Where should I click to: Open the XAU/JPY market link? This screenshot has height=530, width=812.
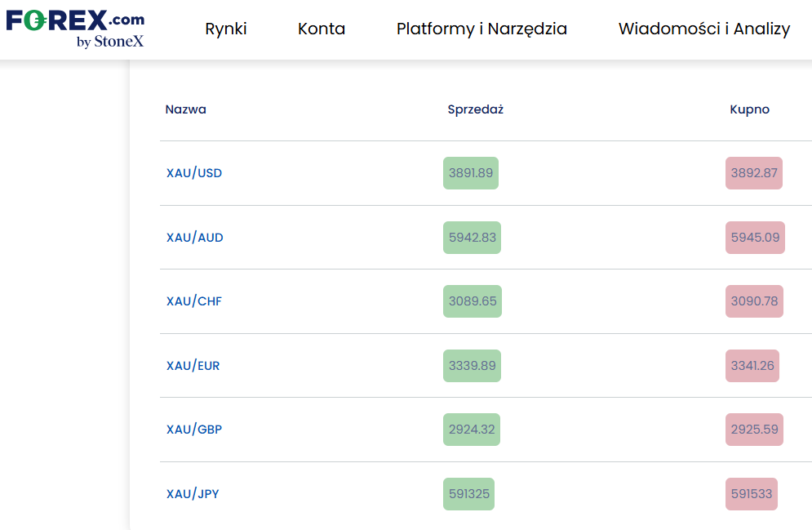click(x=193, y=494)
